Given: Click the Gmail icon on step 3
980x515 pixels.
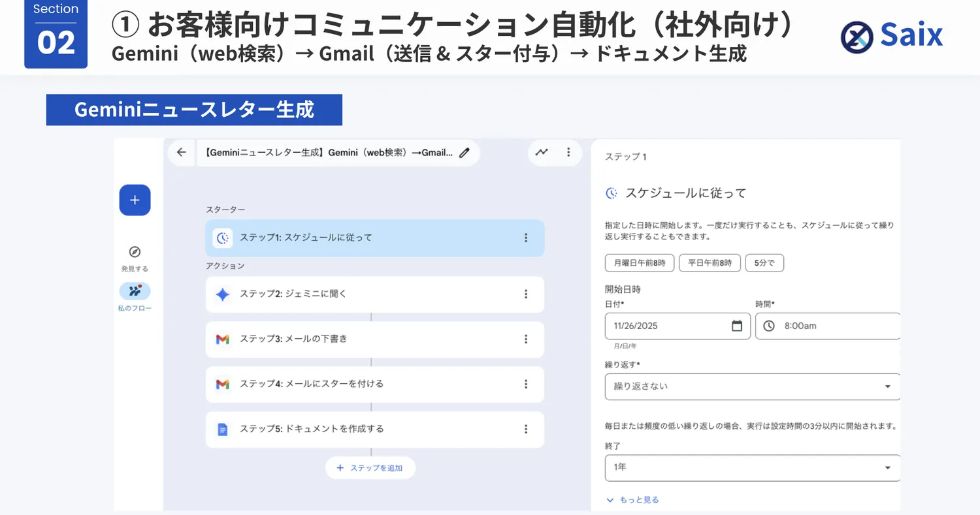Looking at the screenshot, I should tap(223, 339).
